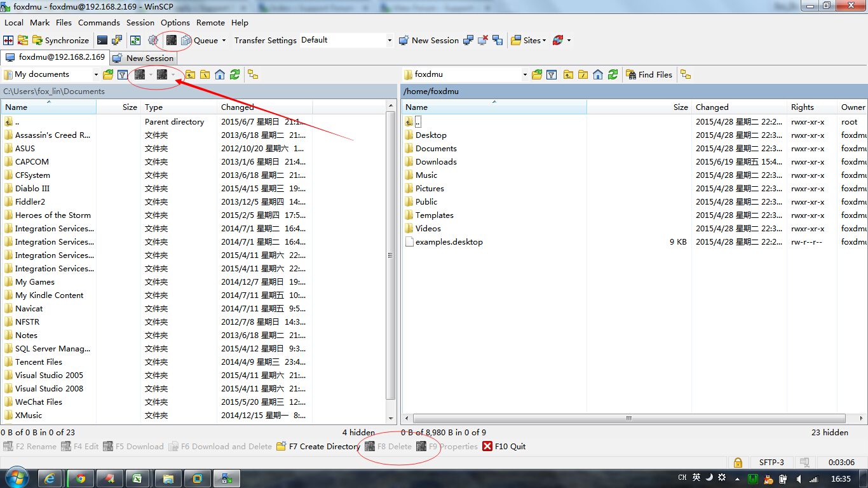Open the My documents drive dropdown
The image size is (868, 488).
click(x=96, y=74)
